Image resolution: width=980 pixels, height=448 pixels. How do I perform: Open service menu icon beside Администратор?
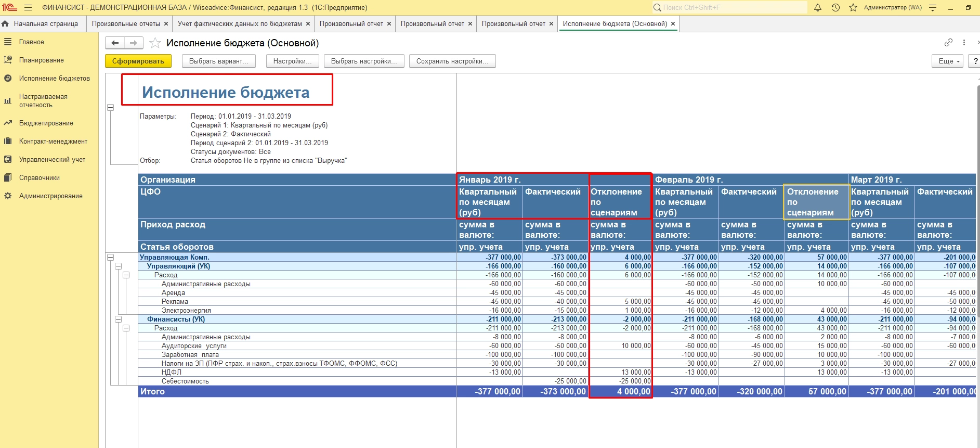click(933, 8)
